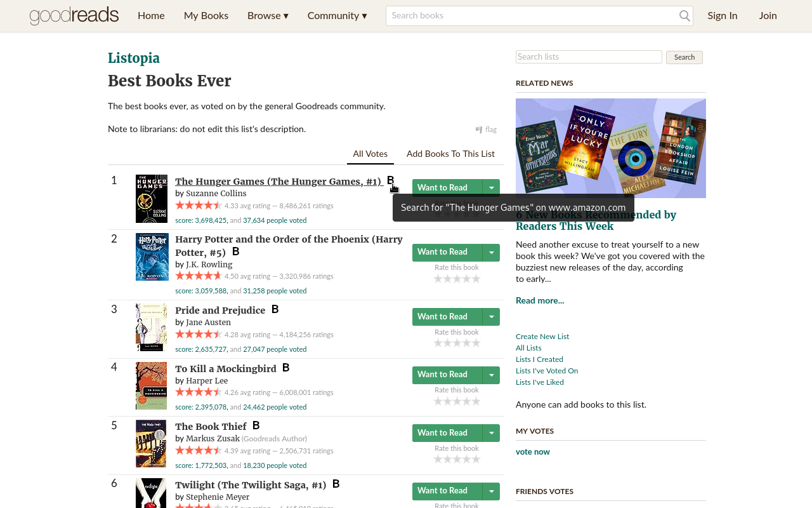This screenshot has width=812, height=508.
Task: Switch to the Add Books To This List tab
Action: click(451, 154)
